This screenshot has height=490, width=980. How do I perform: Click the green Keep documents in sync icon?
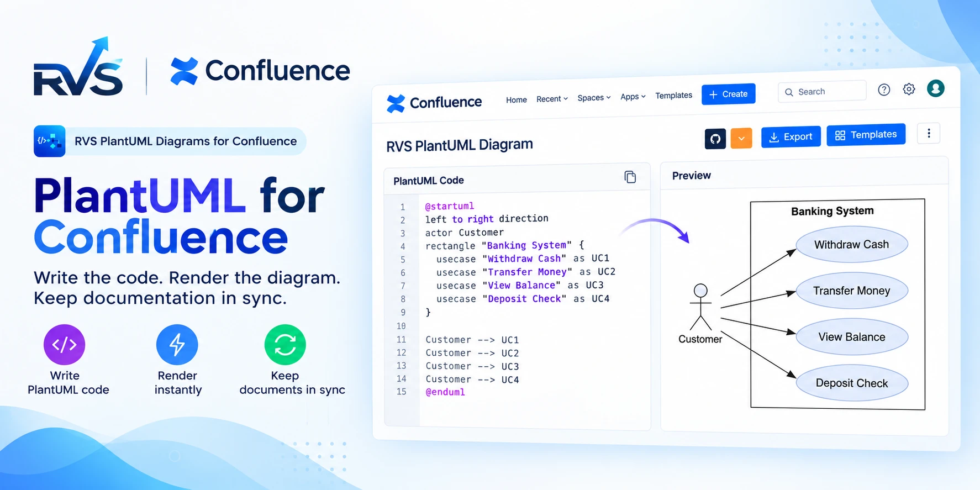285,345
